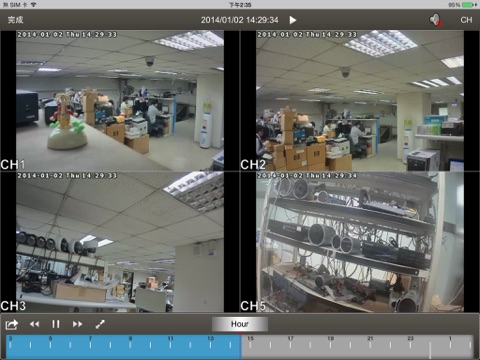Click the rewind button
Viewport: 480px width, 360px height.
(34, 324)
